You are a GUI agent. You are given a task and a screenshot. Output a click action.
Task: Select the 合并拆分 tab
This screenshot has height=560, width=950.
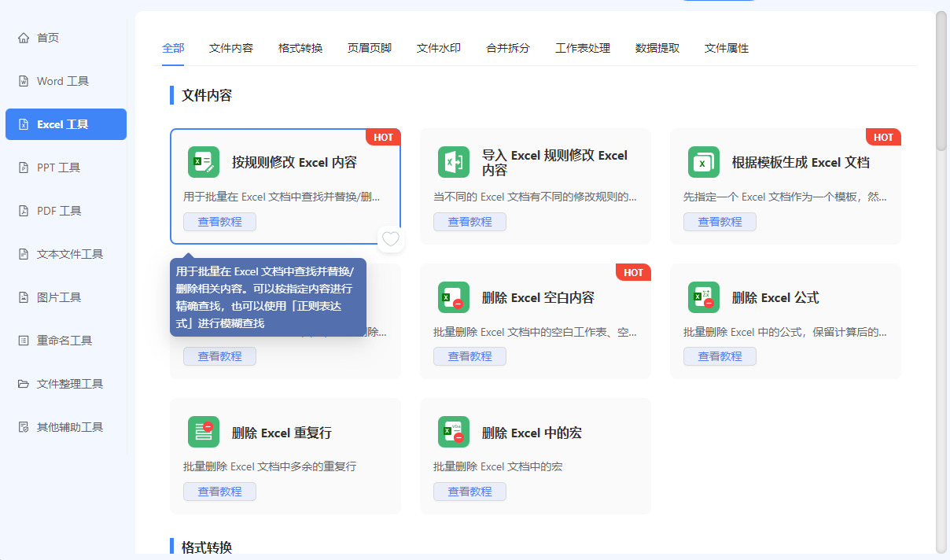click(508, 48)
